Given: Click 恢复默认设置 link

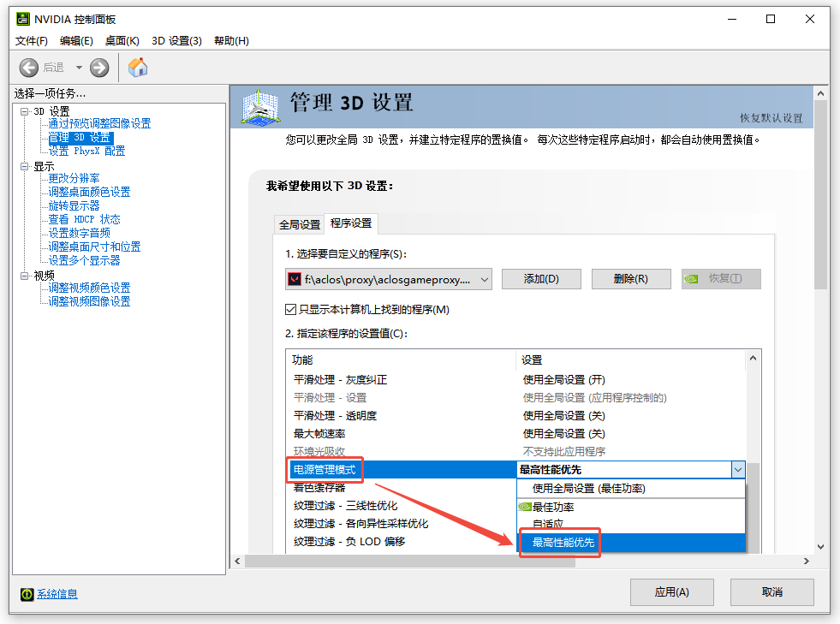Looking at the screenshot, I should [x=771, y=118].
